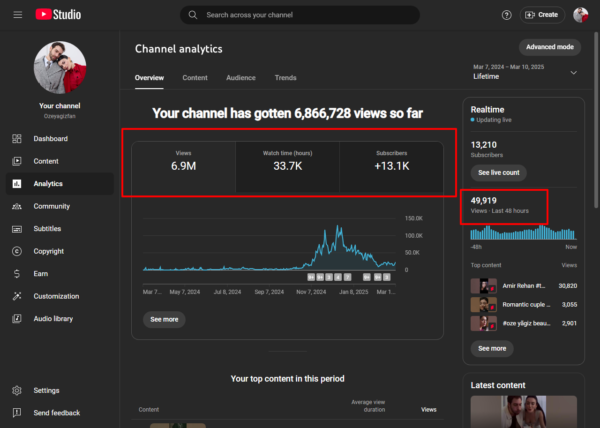This screenshot has width=600, height=428.
Task: Click the channel search field
Action: coord(300,15)
